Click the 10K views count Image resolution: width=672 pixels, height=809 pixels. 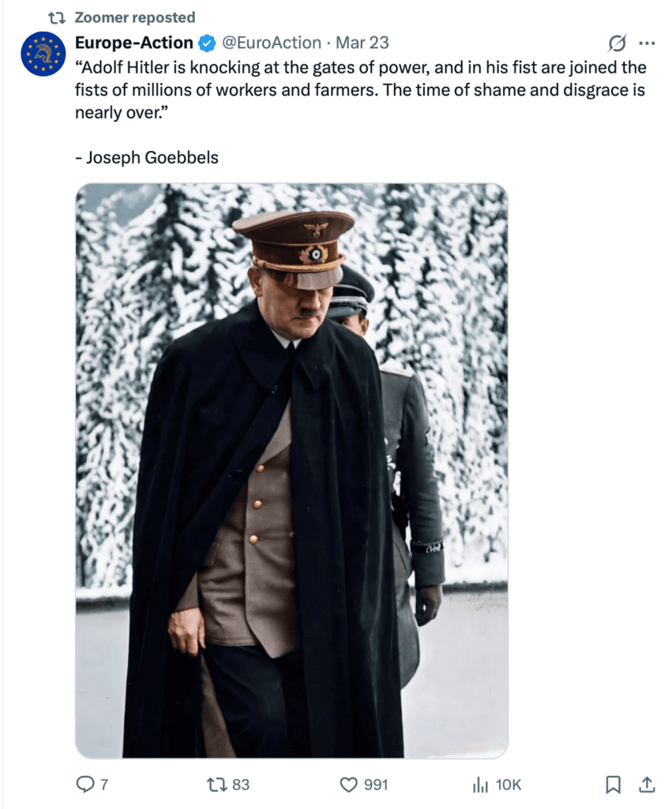pyautogui.click(x=509, y=785)
